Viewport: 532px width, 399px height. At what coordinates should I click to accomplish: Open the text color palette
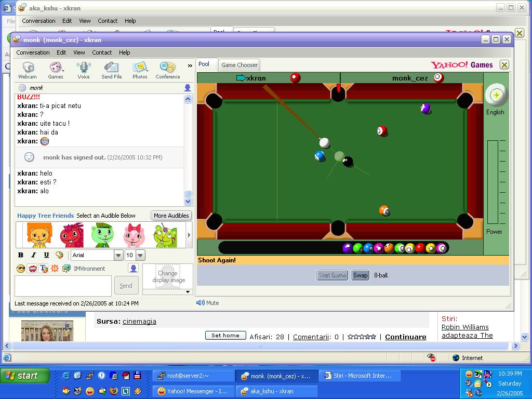point(59,255)
